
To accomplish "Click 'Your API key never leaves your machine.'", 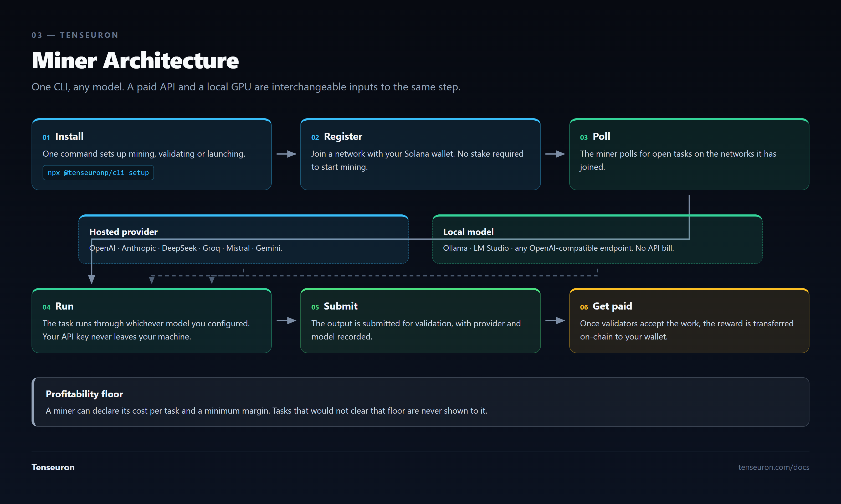I will [x=117, y=337].
